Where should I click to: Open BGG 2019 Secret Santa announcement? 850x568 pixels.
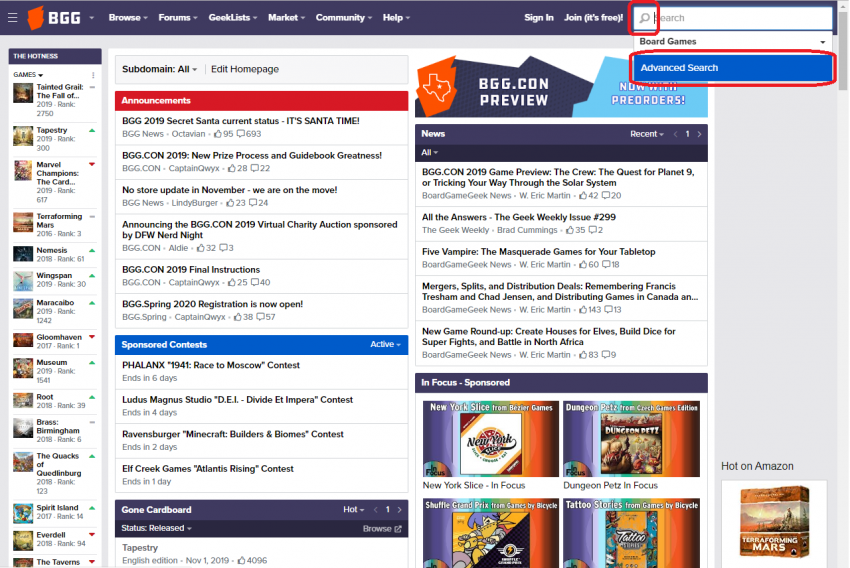[x=241, y=121]
